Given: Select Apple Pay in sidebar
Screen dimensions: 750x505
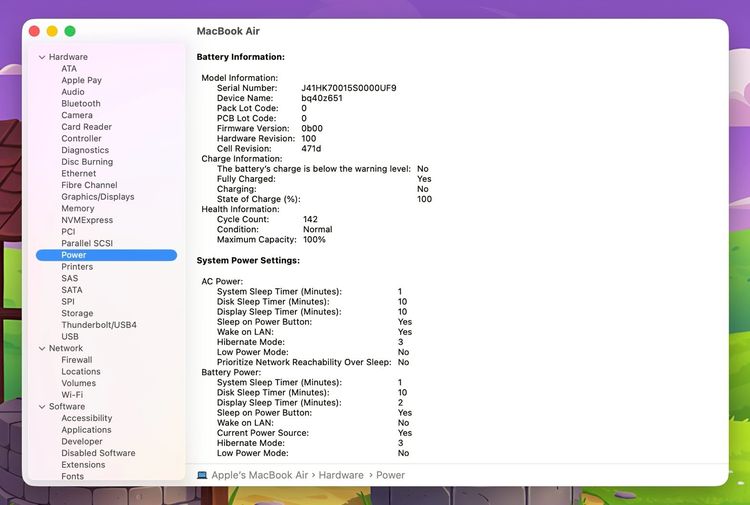Looking at the screenshot, I should 81,80.
